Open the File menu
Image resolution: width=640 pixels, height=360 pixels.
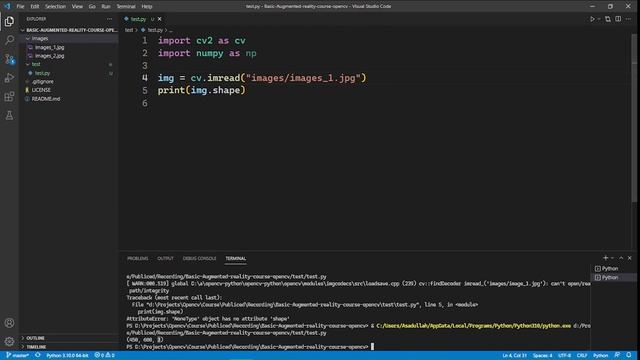point(20,7)
